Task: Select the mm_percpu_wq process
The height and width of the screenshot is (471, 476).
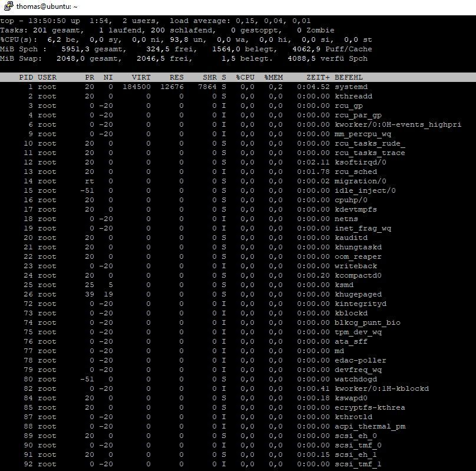Action: tap(363, 134)
